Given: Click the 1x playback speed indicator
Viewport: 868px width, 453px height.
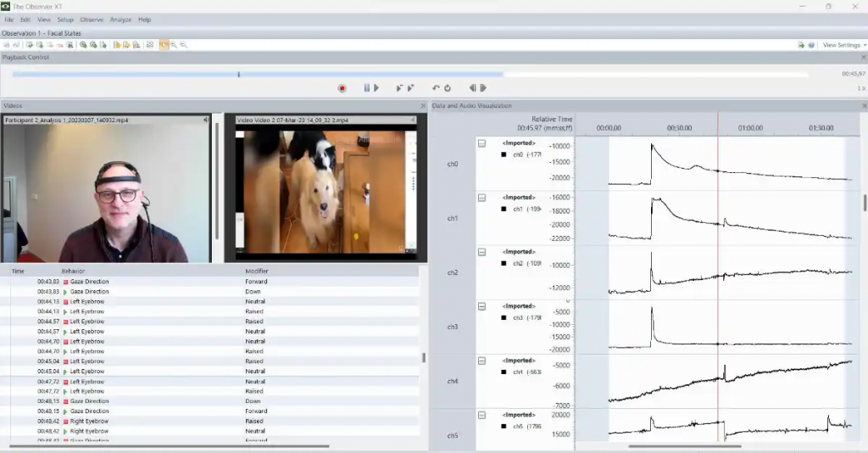Looking at the screenshot, I should click(861, 88).
